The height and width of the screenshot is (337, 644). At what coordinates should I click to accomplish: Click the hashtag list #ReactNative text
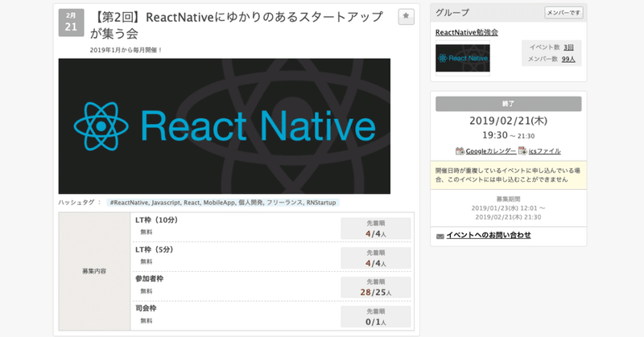pyautogui.click(x=223, y=203)
